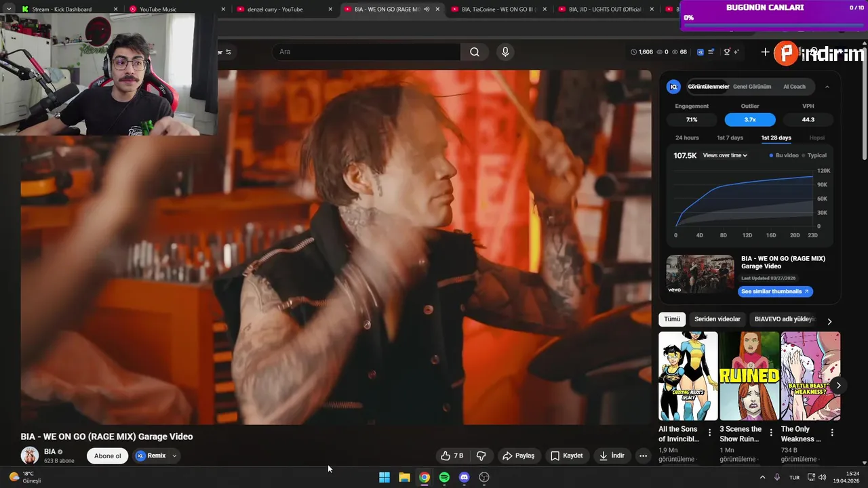Image resolution: width=868 pixels, height=488 pixels.
Task: Open Windows Start menu
Action: point(384,477)
